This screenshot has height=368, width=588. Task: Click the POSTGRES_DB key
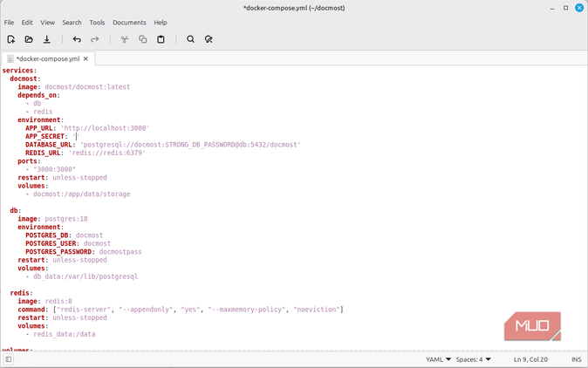pyautogui.click(x=47, y=235)
